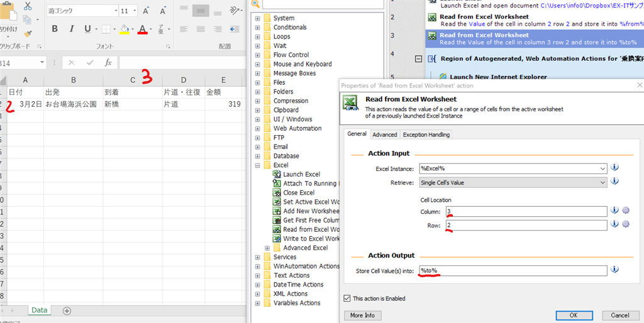Click the OK button

(574, 315)
